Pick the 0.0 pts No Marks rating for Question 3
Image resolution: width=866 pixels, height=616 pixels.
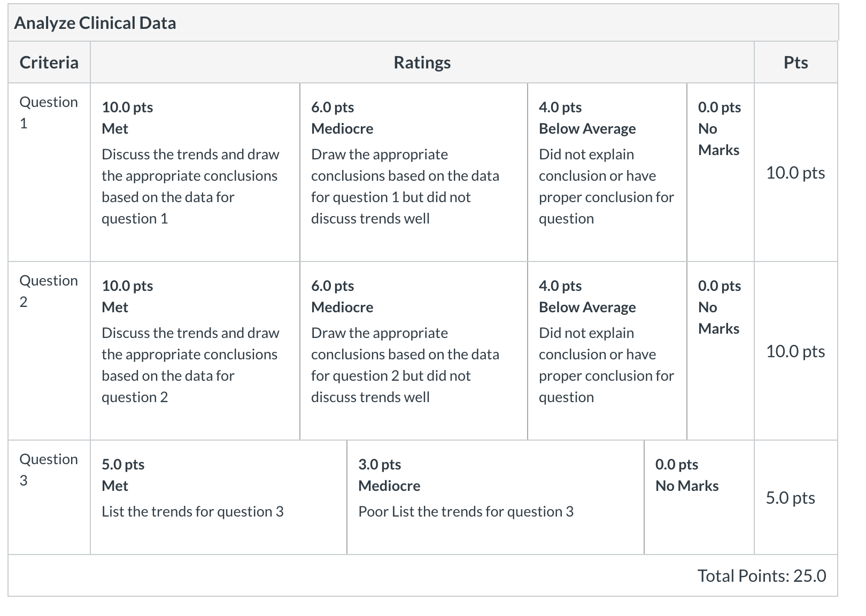click(x=699, y=497)
